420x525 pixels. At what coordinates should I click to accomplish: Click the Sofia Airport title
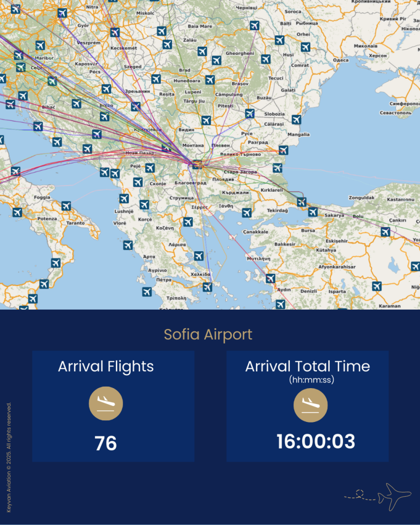(208, 335)
